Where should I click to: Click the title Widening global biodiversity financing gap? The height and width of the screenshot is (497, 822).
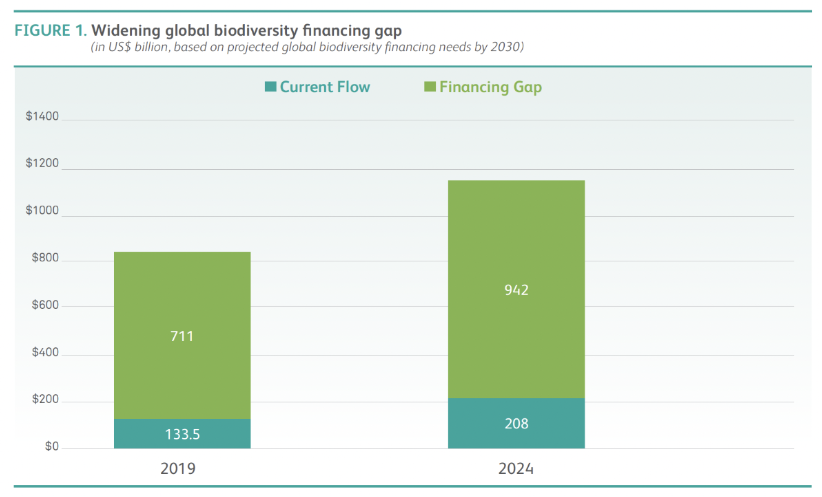246,31
